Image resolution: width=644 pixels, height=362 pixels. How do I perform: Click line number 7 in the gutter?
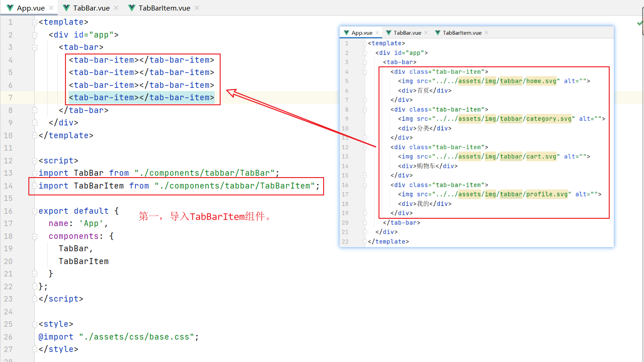tap(11, 97)
